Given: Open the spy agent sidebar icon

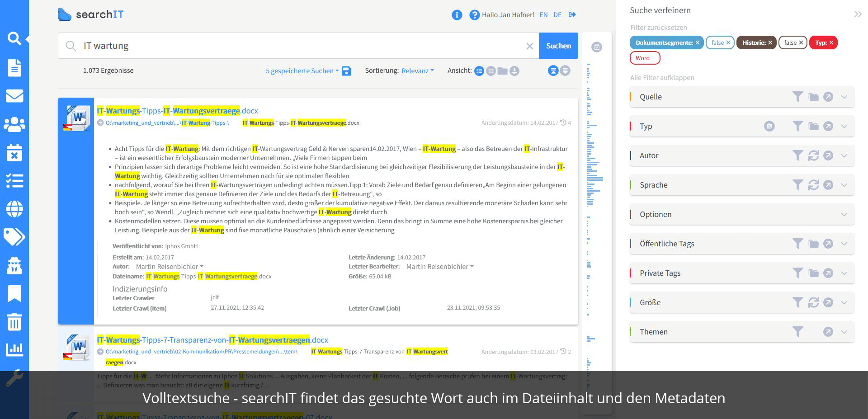Looking at the screenshot, I should click(x=14, y=265).
